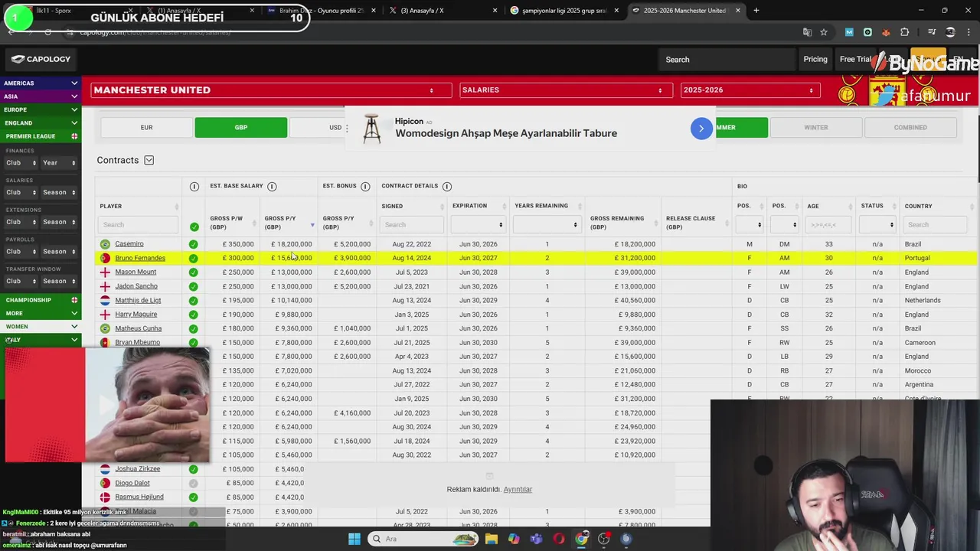Open Salaries Season dropdown in sidebar
The height and width of the screenshot is (551, 980).
59,192
